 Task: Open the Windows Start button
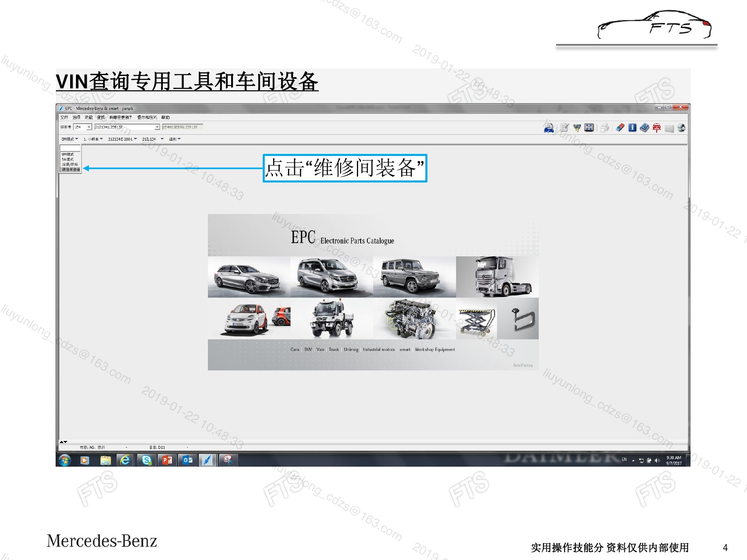pos(65,460)
